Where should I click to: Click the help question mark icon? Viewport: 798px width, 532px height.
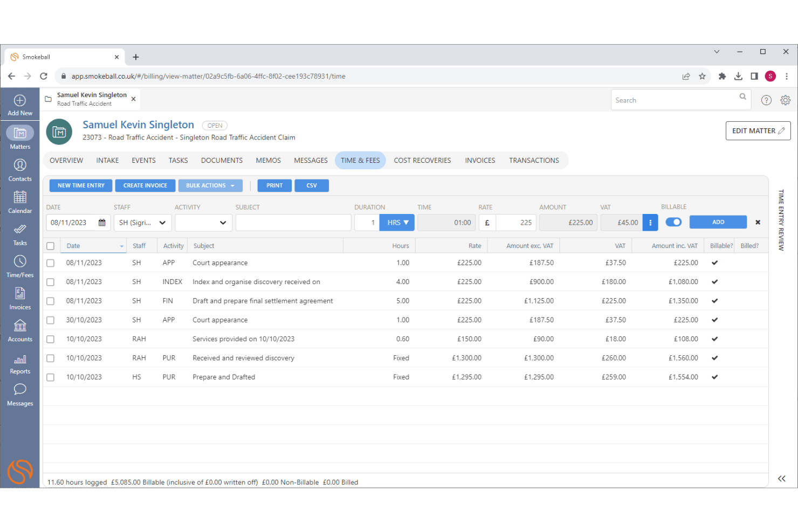click(x=766, y=100)
